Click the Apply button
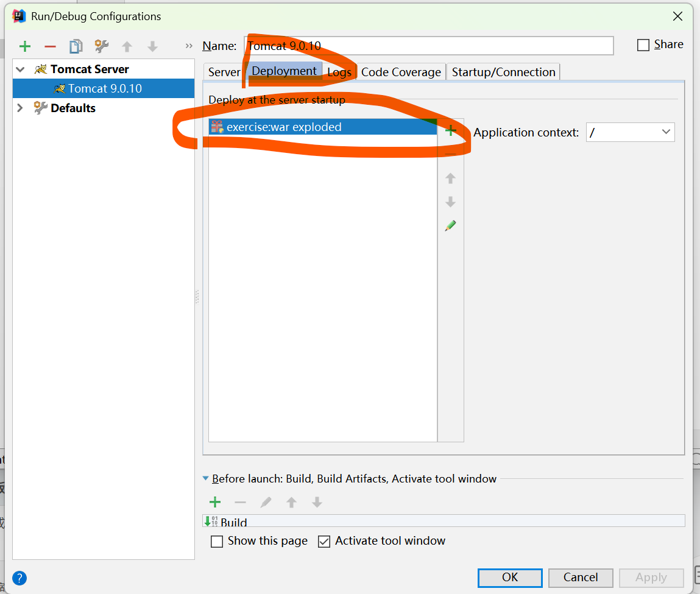Screen dimensions: 700x594 coord(651,578)
